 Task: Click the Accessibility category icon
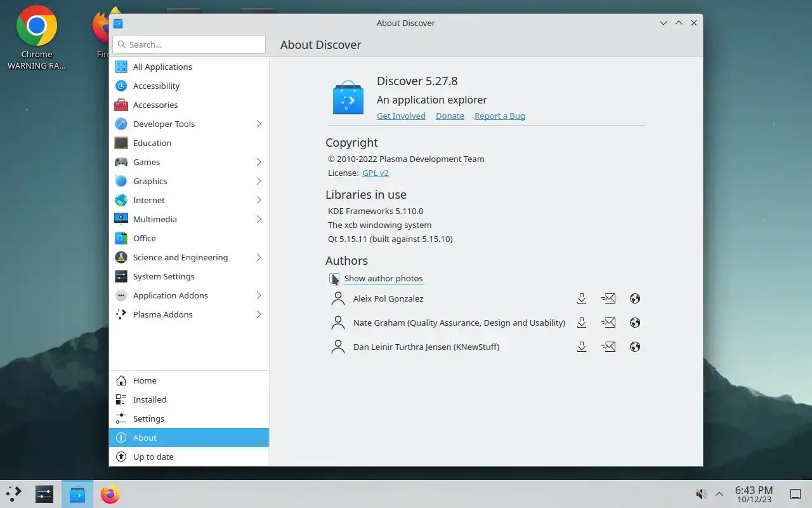pyautogui.click(x=121, y=86)
